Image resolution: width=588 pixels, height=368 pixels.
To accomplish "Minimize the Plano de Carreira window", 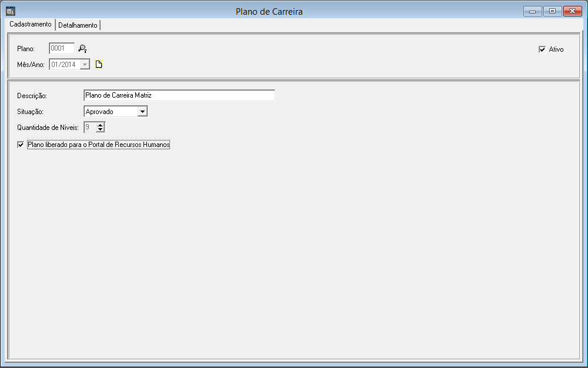I will click(x=532, y=11).
